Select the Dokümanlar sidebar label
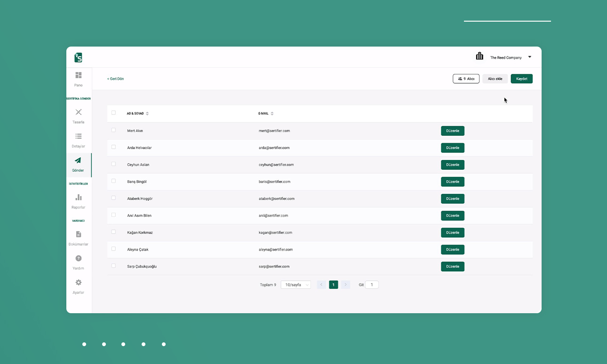Screen dimensions: 607x364 (79, 244)
